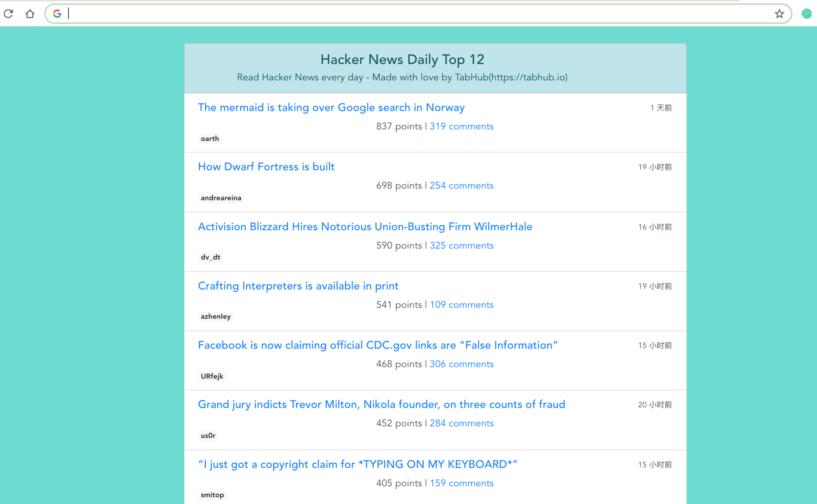This screenshot has height=504, width=817.
Task: Click the '405 points' text
Action: (399, 483)
